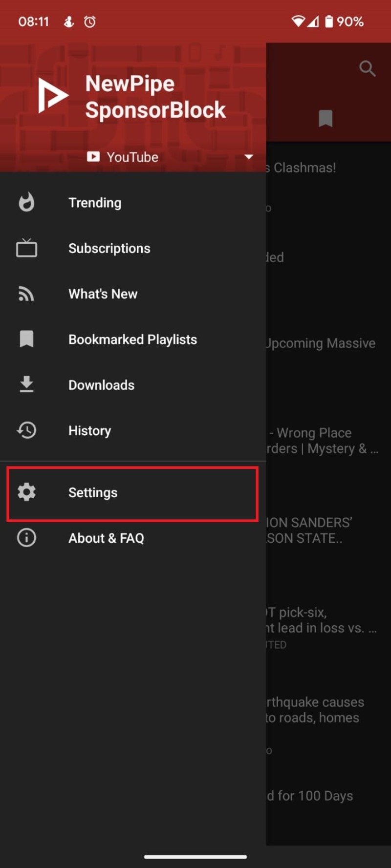Tap the What's New feed icon
This screenshot has width=391, height=868.
(x=26, y=294)
